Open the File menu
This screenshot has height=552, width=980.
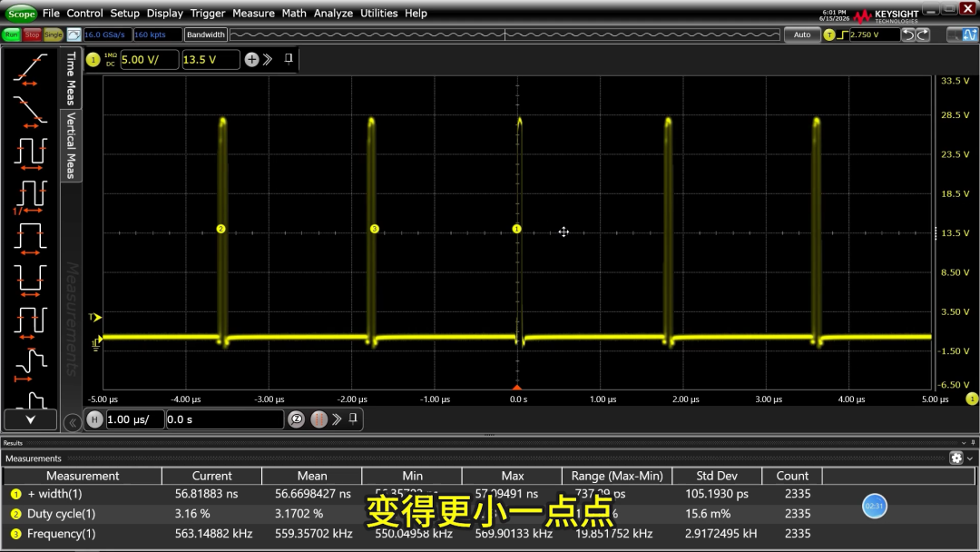tap(51, 13)
